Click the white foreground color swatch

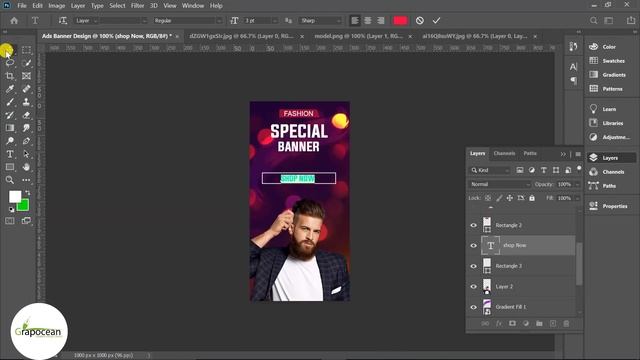[x=14, y=196]
